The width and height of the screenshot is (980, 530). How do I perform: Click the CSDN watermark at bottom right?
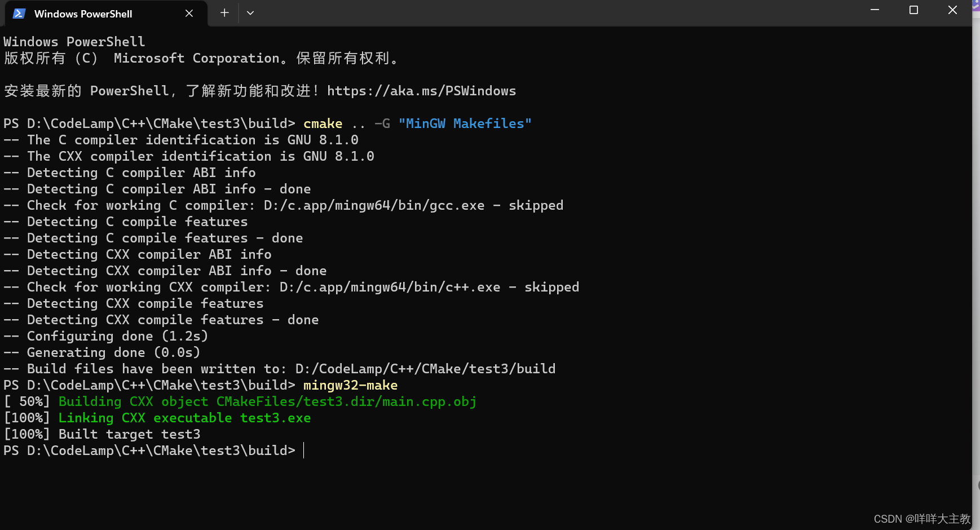click(x=921, y=519)
